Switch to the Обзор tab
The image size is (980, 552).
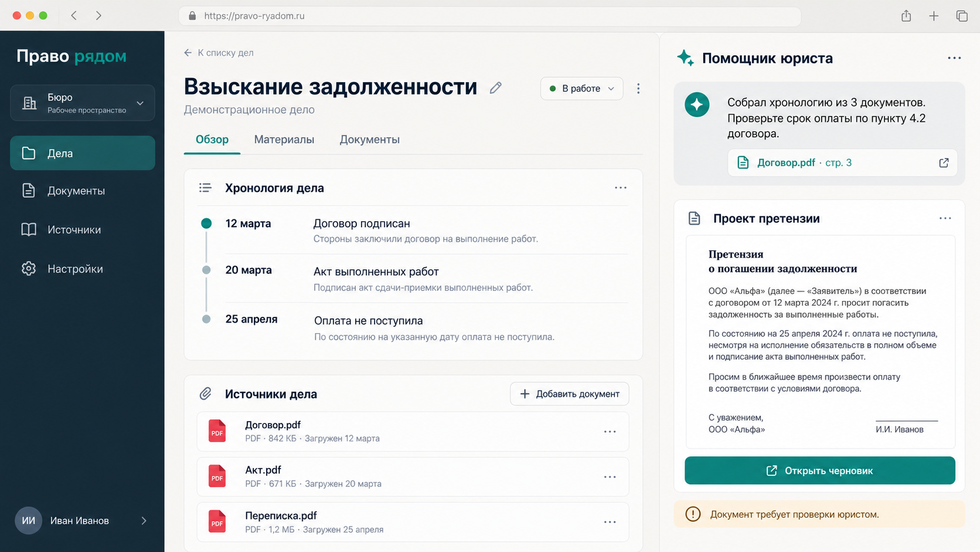coord(212,140)
